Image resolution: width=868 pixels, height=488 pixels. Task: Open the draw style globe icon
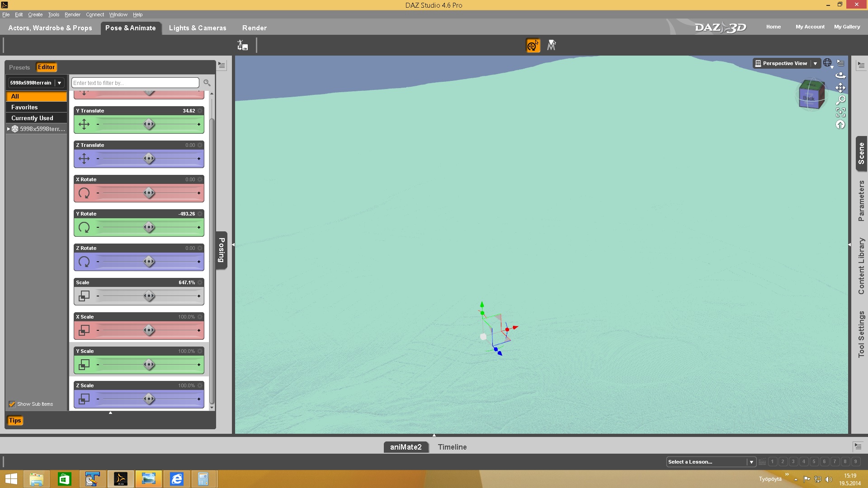click(x=827, y=63)
